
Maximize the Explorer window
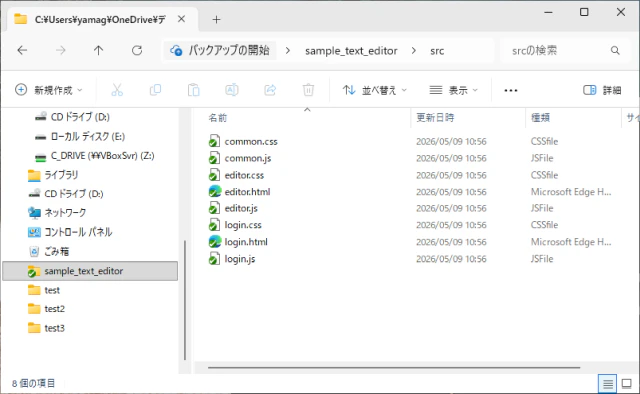click(x=584, y=12)
